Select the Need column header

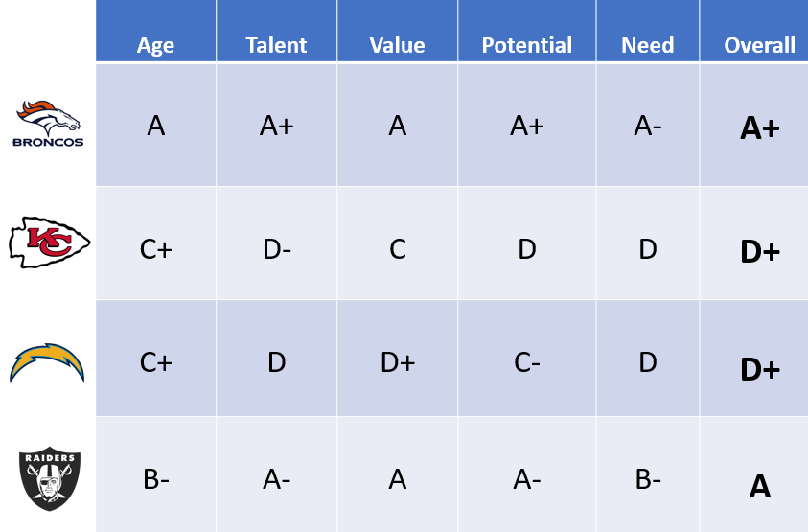pyautogui.click(x=648, y=31)
